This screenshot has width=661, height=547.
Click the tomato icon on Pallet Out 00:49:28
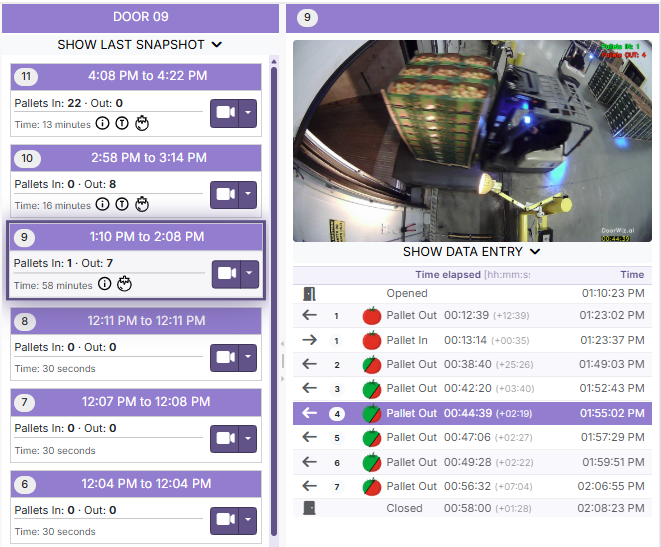coord(372,462)
